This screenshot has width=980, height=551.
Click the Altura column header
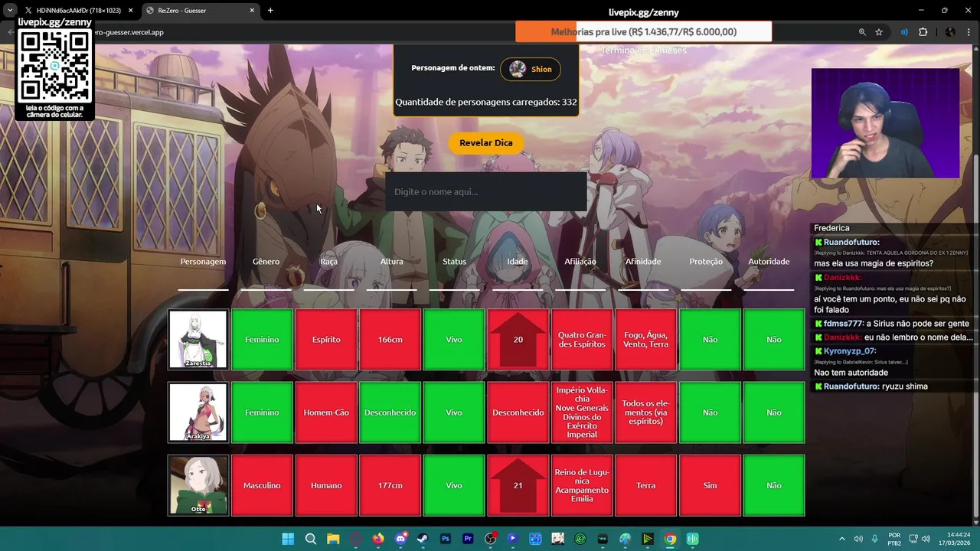(391, 262)
